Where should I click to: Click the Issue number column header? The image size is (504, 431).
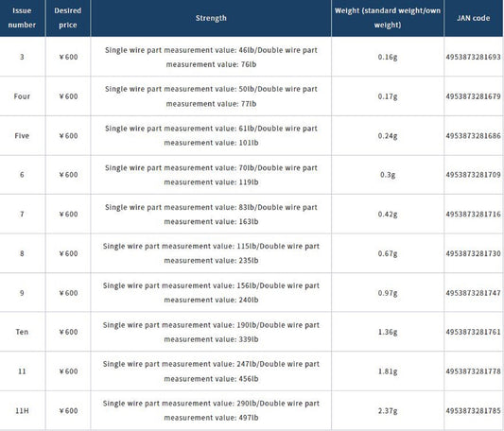pos(22,18)
